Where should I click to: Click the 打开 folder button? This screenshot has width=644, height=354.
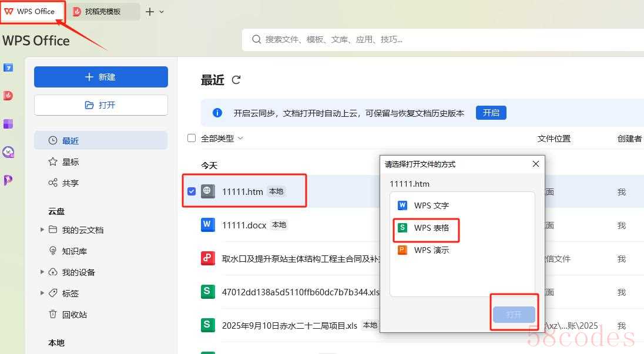(101, 105)
